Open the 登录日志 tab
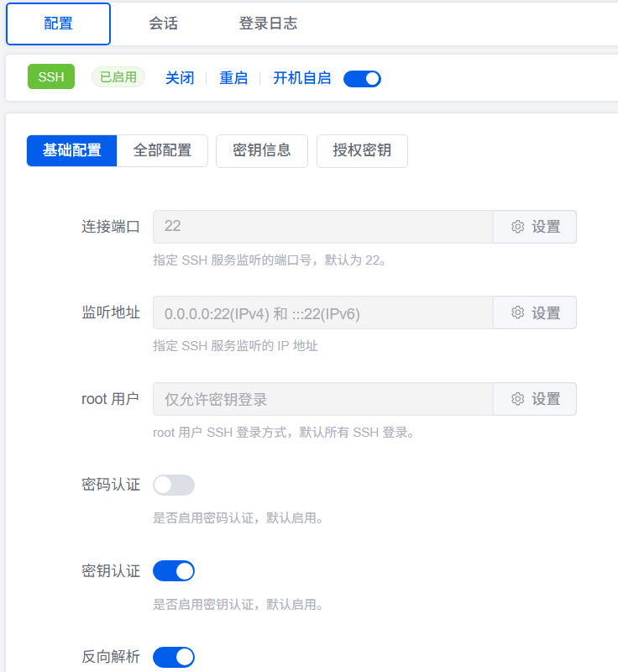Image resolution: width=618 pixels, height=672 pixels. click(x=268, y=24)
